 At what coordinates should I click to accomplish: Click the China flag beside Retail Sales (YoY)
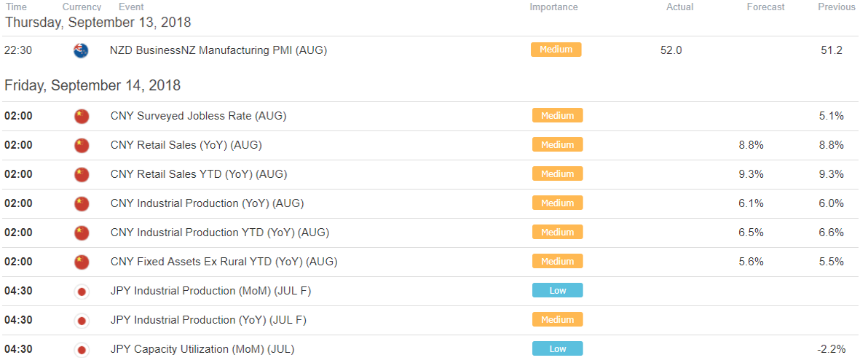pyautogui.click(x=82, y=145)
